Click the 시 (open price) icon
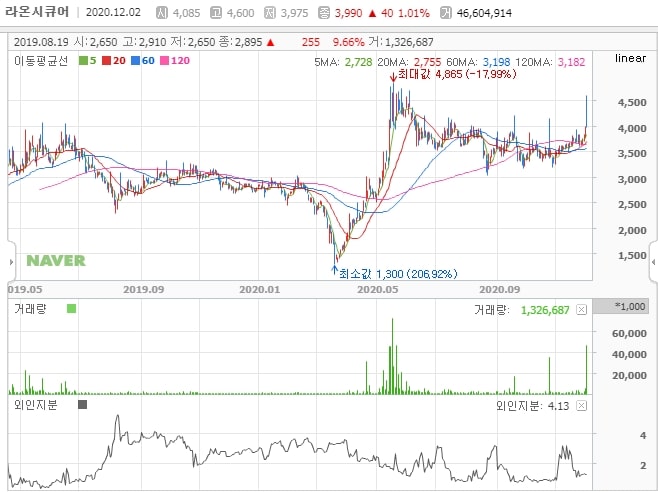Image resolution: width=658 pixels, height=492 pixels. (162, 13)
